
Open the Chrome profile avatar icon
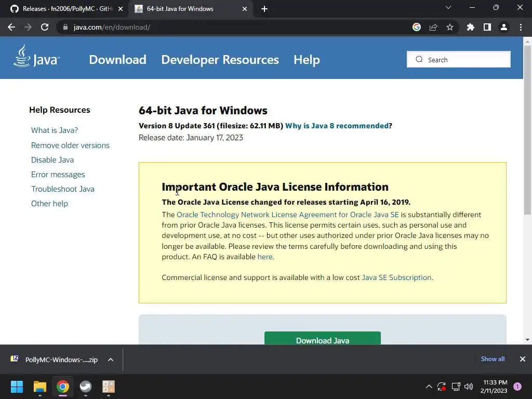[x=504, y=27]
